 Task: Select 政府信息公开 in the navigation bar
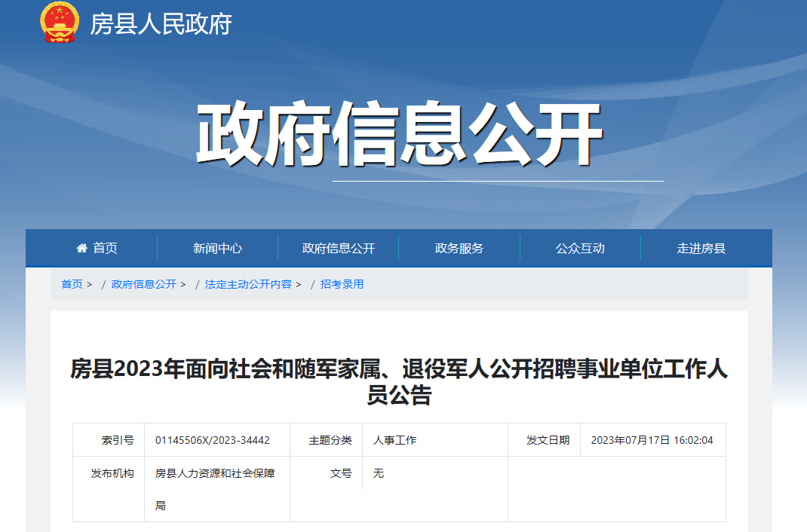[x=338, y=248]
